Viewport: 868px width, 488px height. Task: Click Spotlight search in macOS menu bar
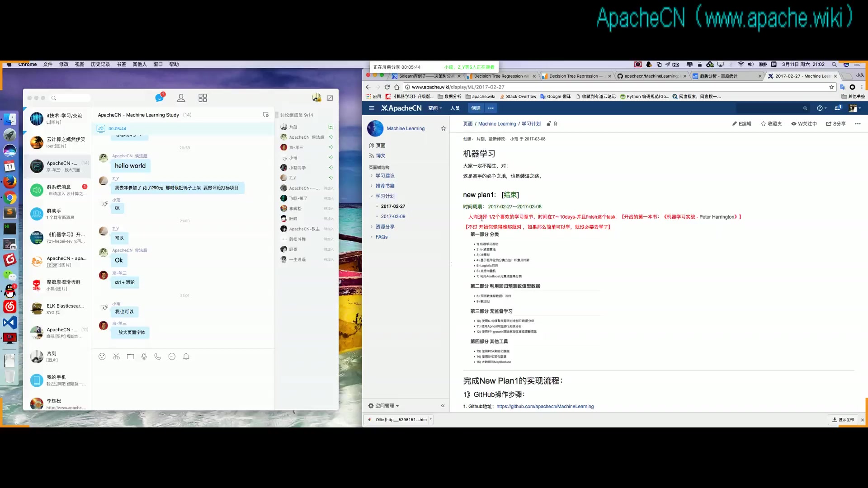point(834,64)
